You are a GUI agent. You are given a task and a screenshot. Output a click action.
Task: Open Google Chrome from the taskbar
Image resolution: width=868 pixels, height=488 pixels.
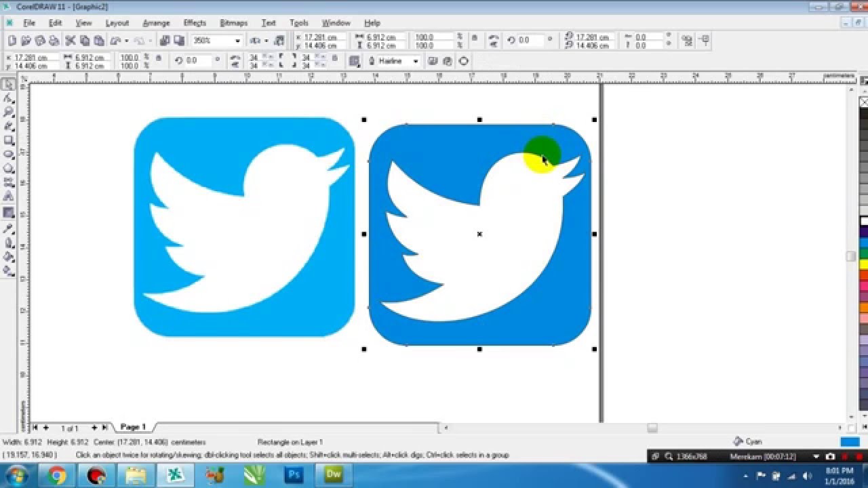point(57,475)
